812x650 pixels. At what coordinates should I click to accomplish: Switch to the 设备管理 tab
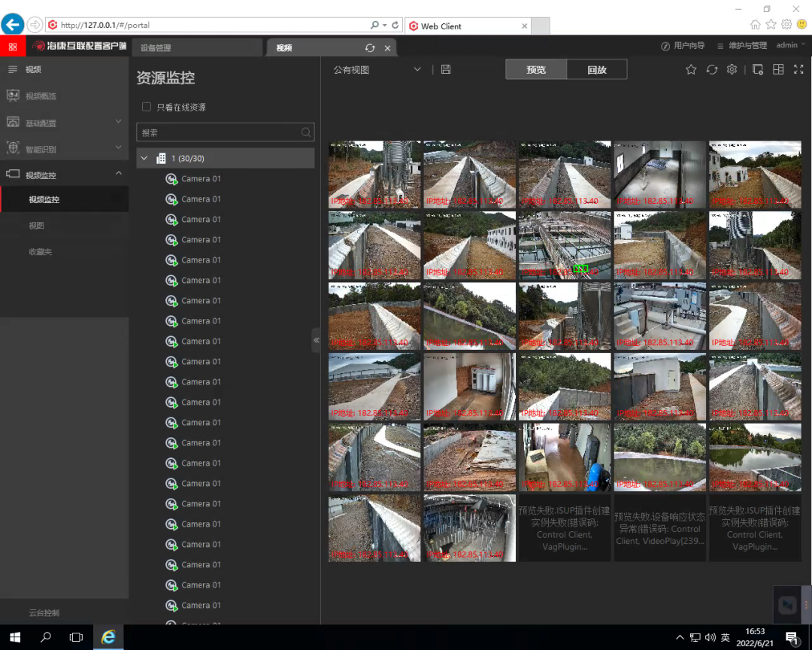[x=156, y=47]
